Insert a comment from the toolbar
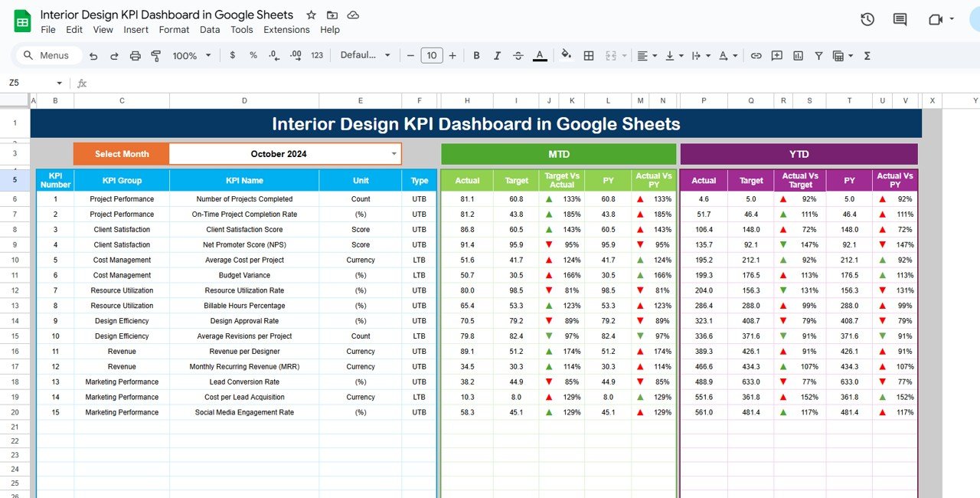This screenshot has height=498, width=980. point(777,56)
